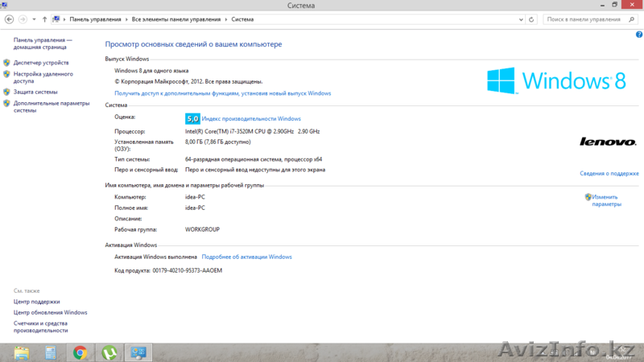Launch Calculator from the taskbar
Image resolution: width=644 pixels, height=362 pixels.
51,352
